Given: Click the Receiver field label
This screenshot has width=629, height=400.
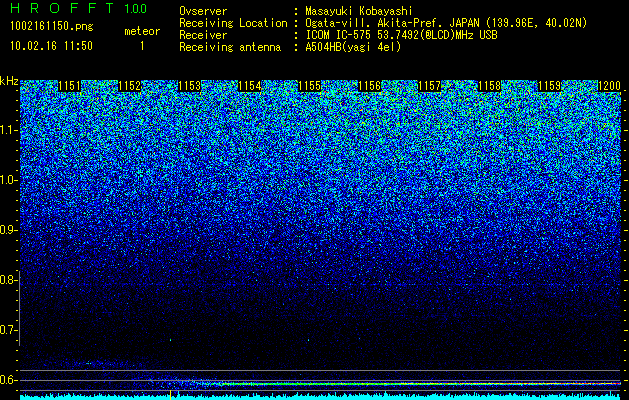Looking at the screenshot, I should point(203,35).
